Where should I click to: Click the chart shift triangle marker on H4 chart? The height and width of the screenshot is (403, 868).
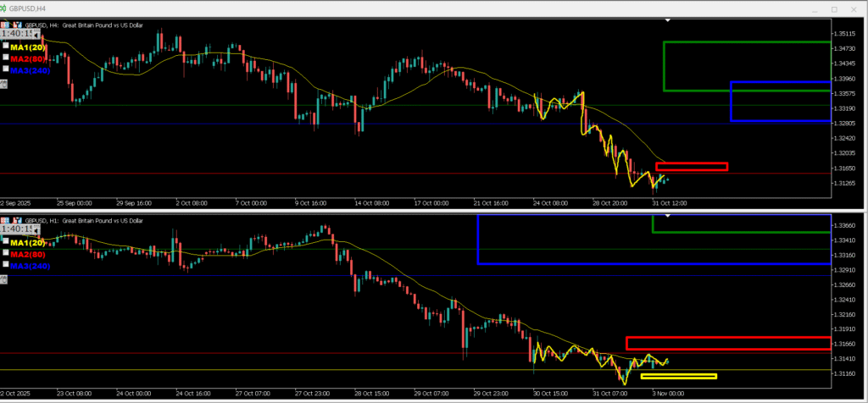coord(668,19)
